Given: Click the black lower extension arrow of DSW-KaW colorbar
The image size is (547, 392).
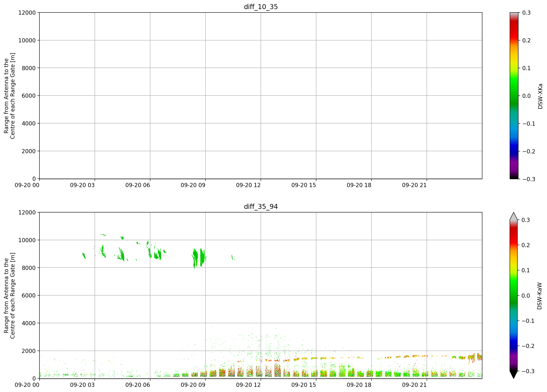Looking at the screenshot, I should click(x=513, y=375).
